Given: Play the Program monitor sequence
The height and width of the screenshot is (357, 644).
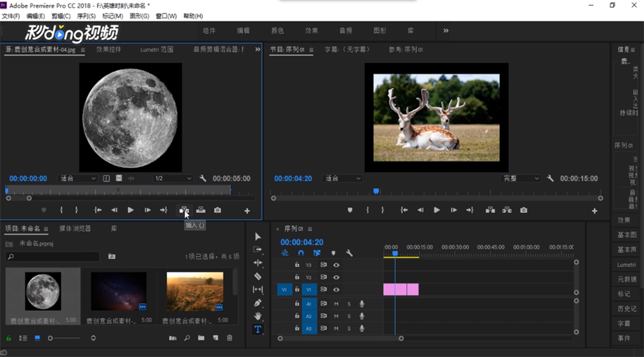Looking at the screenshot, I should [436, 210].
